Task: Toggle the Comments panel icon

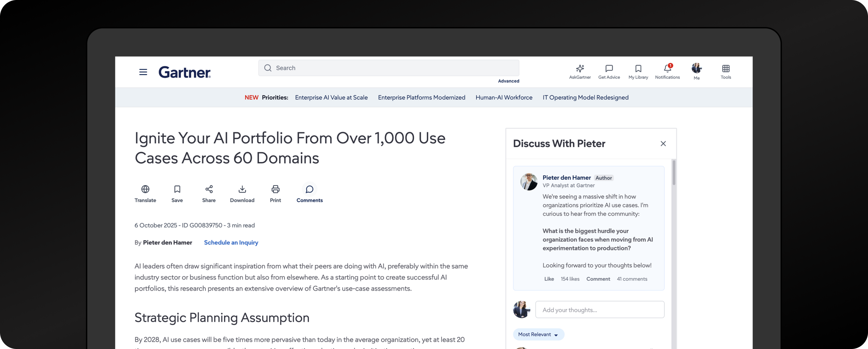Action: 309,190
